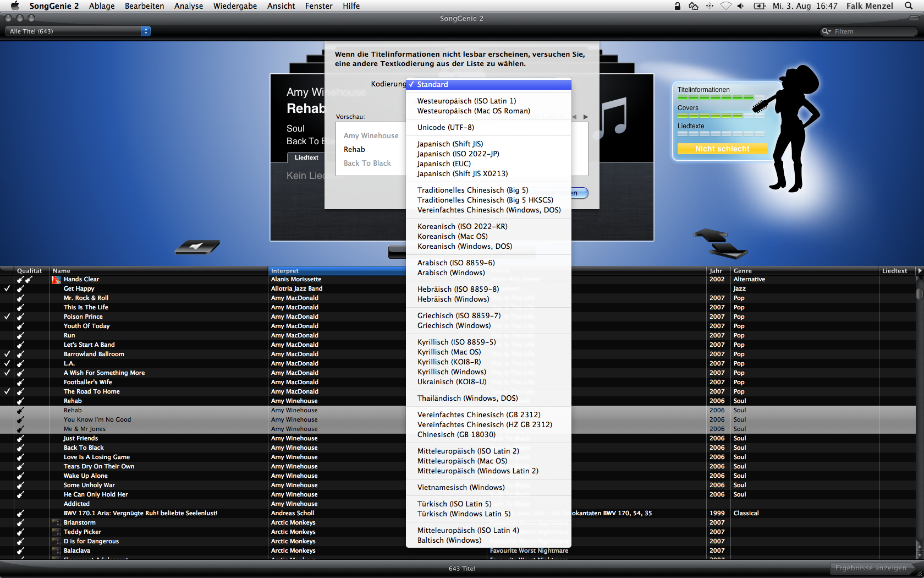
Task: Click the Liedtexte quality bar
Action: pyautogui.click(x=721, y=134)
